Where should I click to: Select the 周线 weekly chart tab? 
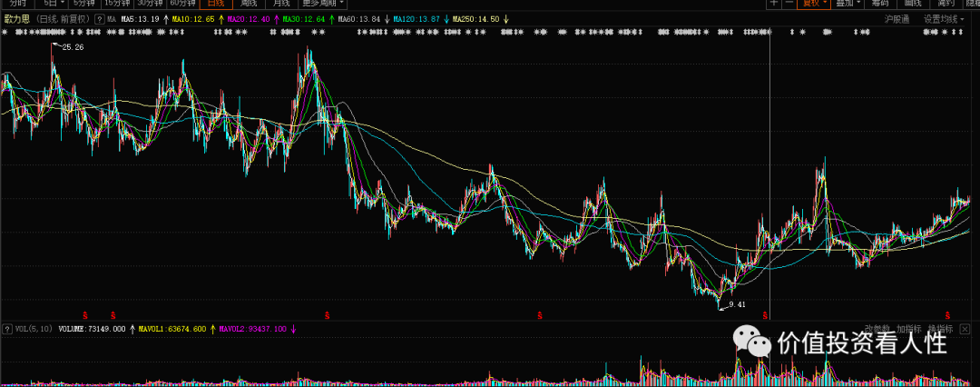click(249, 3)
